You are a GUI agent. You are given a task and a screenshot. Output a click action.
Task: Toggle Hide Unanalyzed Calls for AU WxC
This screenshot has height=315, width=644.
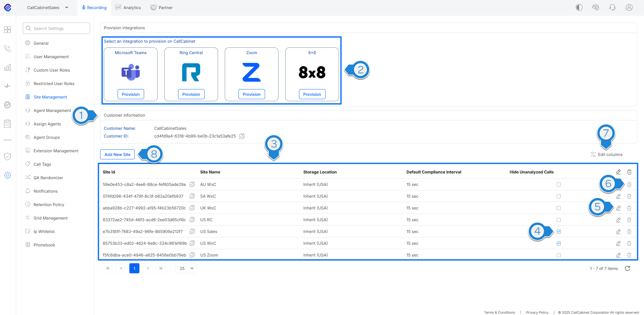click(x=559, y=185)
